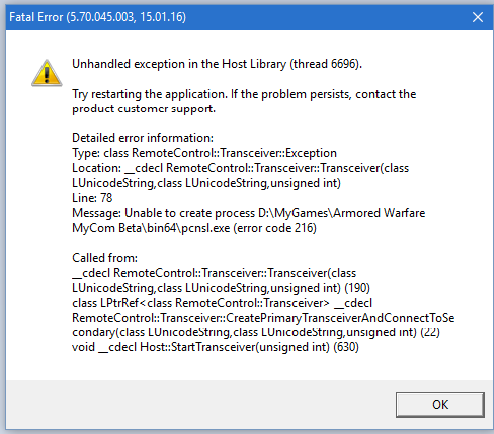Image resolution: width=494 pixels, height=434 pixels.
Task: Click the OK button
Action: [x=440, y=405]
